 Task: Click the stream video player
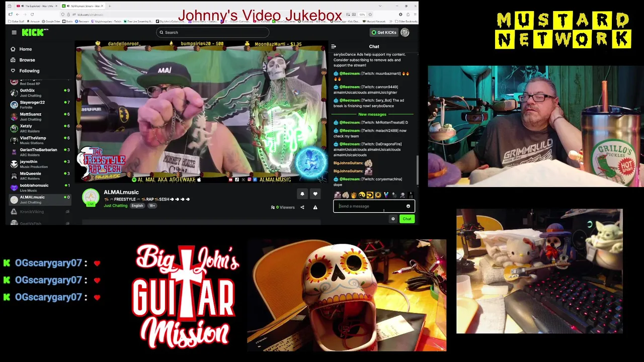[x=201, y=112]
